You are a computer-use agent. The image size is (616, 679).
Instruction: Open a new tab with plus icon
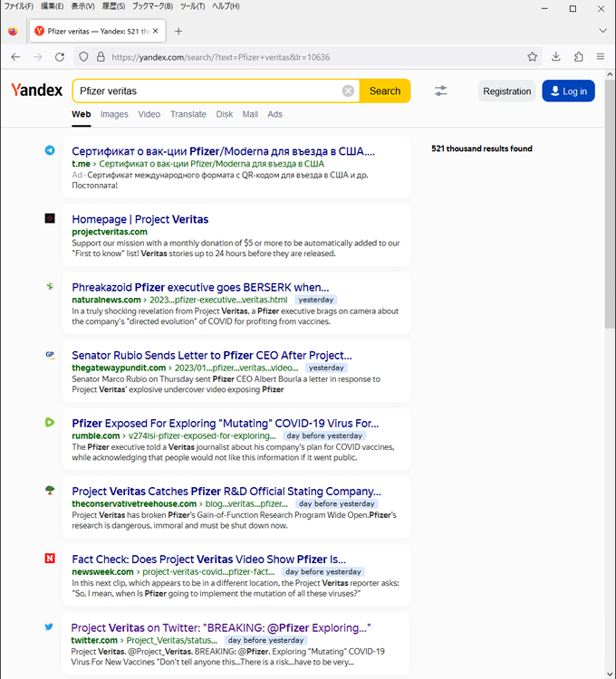[178, 31]
